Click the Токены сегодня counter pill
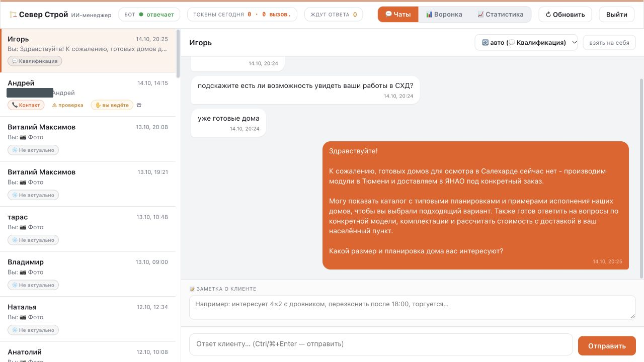 click(x=242, y=15)
